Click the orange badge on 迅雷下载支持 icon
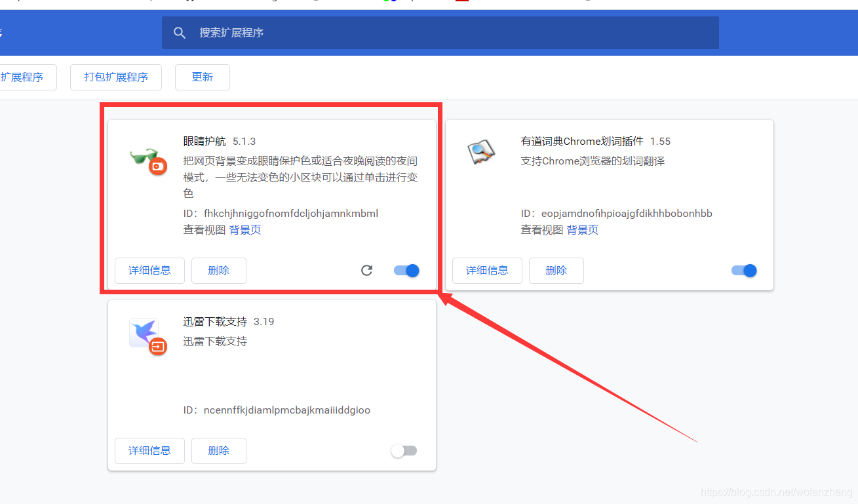Viewport: 858px width, 504px height. pyautogui.click(x=157, y=346)
